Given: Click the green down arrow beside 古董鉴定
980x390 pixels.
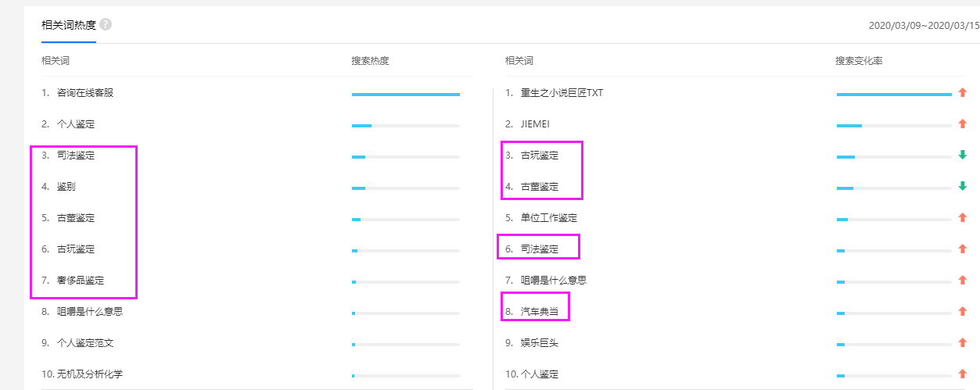Looking at the screenshot, I should (963, 187).
